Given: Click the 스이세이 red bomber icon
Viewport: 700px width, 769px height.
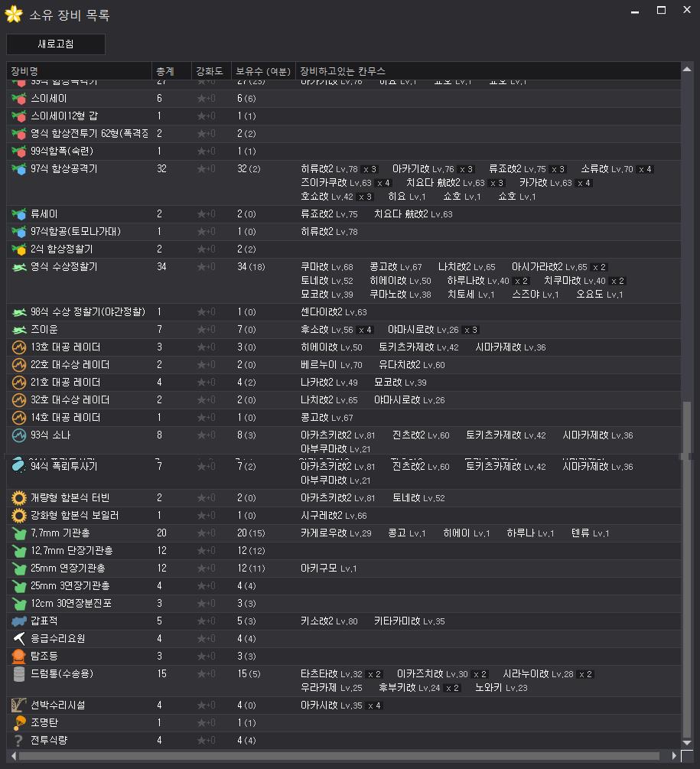Looking at the screenshot, I should [19, 99].
